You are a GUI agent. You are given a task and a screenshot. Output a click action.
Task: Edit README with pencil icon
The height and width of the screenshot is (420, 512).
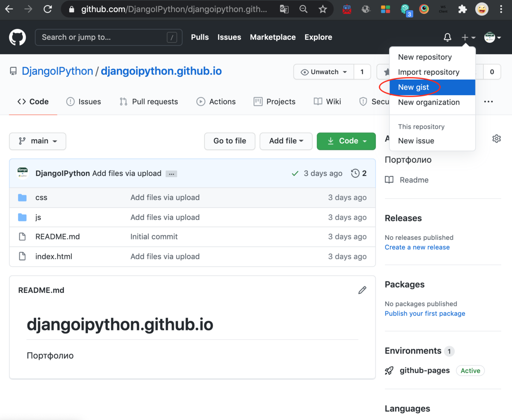[362, 290]
